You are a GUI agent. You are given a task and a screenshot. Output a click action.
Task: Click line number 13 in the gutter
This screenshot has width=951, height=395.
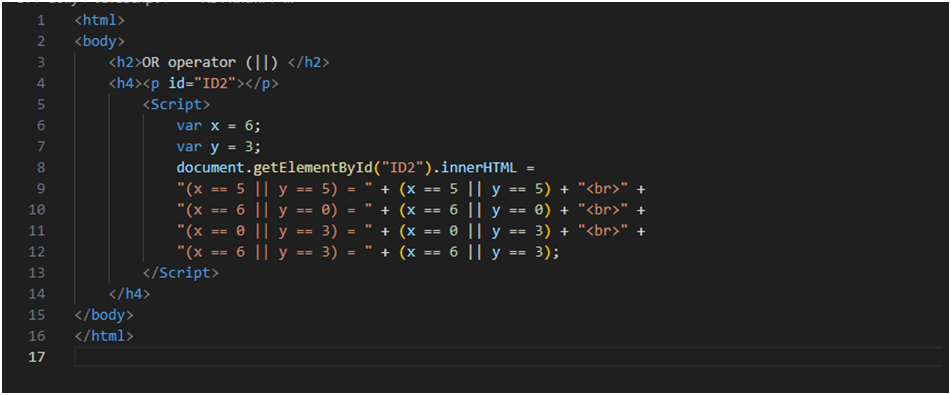(x=37, y=273)
